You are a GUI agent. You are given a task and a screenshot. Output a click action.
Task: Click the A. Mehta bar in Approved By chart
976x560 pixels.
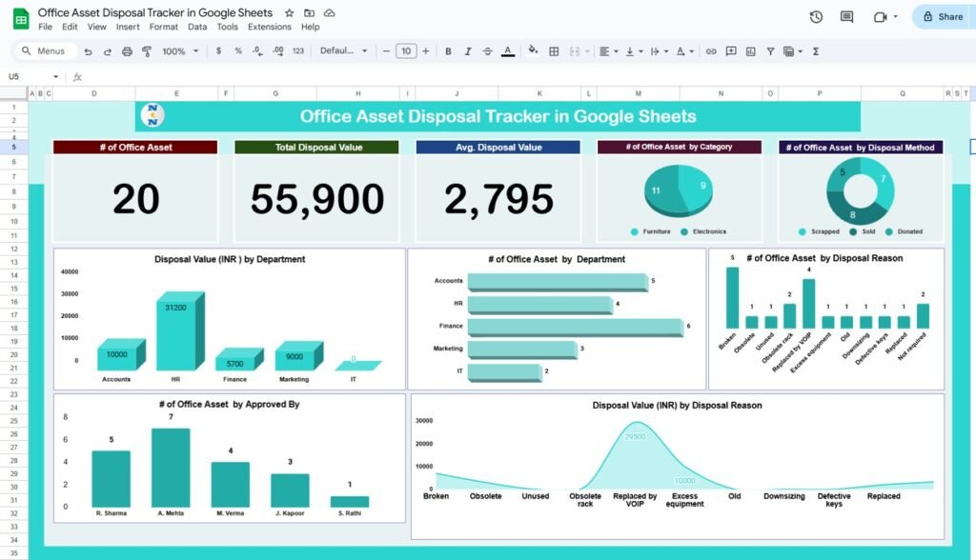pos(171,468)
